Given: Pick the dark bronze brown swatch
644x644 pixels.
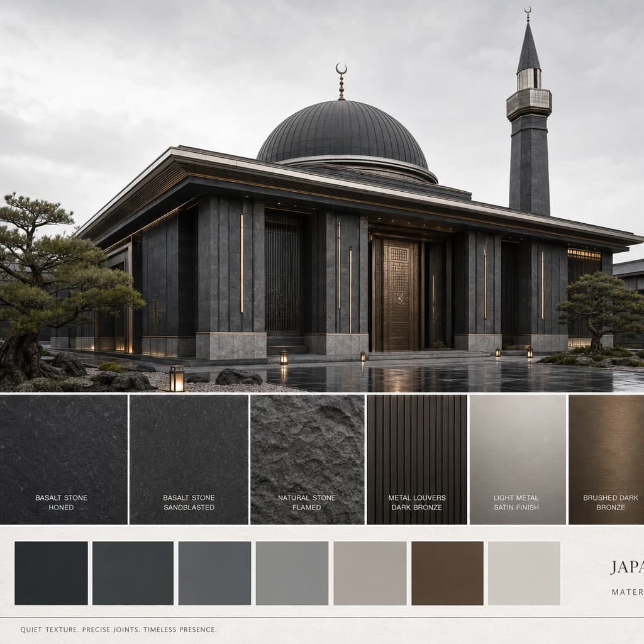Looking at the screenshot, I should [x=447, y=573].
